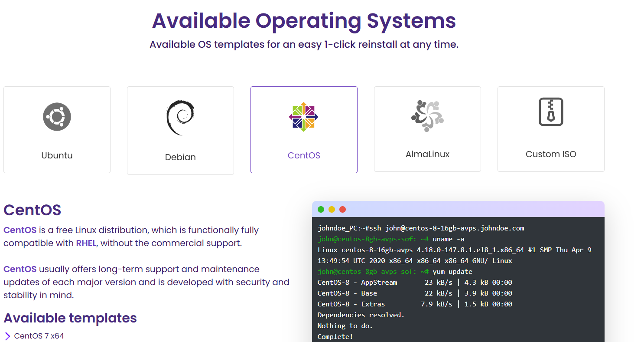The width and height of the screenshot is (644, 342).
Task: Click the 'CentOS-8 - Base' terminal row
Action: pos(415,293)
